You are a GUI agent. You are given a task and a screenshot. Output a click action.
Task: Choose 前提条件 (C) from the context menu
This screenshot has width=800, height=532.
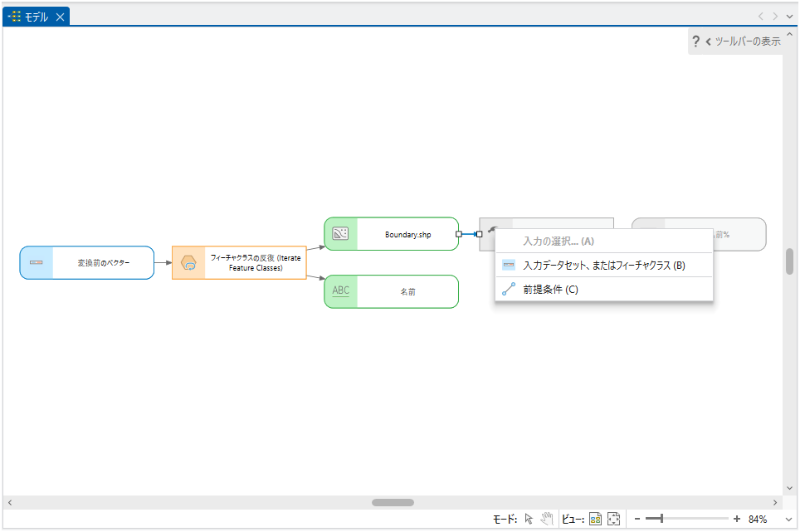[x=550, y=290]
